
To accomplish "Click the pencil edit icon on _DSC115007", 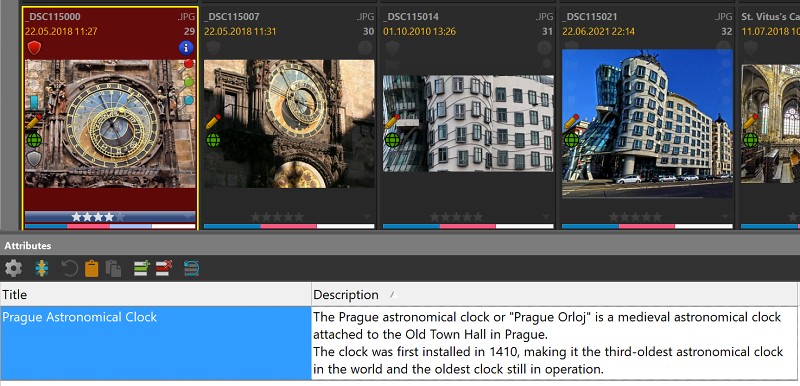I will (x=213, y=121).
